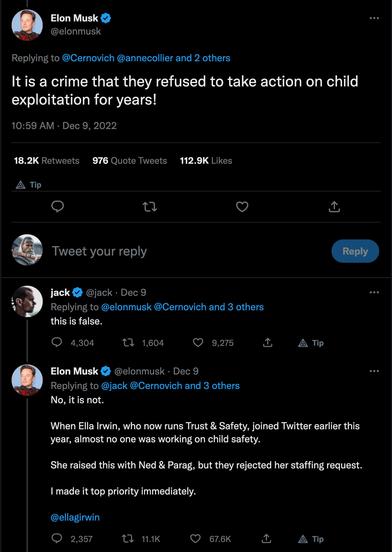Expand the more menu on Elon's Dec 9 reply
This screenshot has width=392, height=552.
pos(374,371)
